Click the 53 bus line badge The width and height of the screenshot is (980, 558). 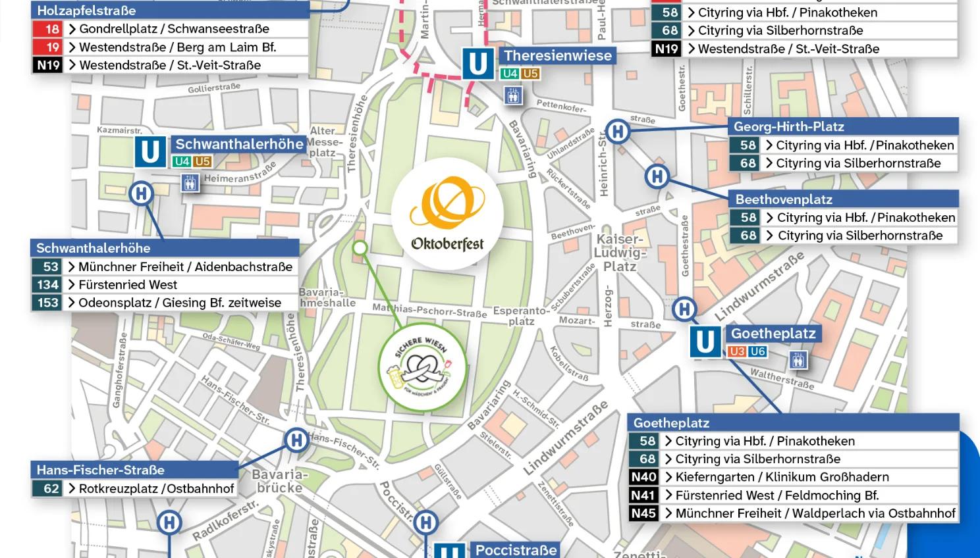point(47,266)
